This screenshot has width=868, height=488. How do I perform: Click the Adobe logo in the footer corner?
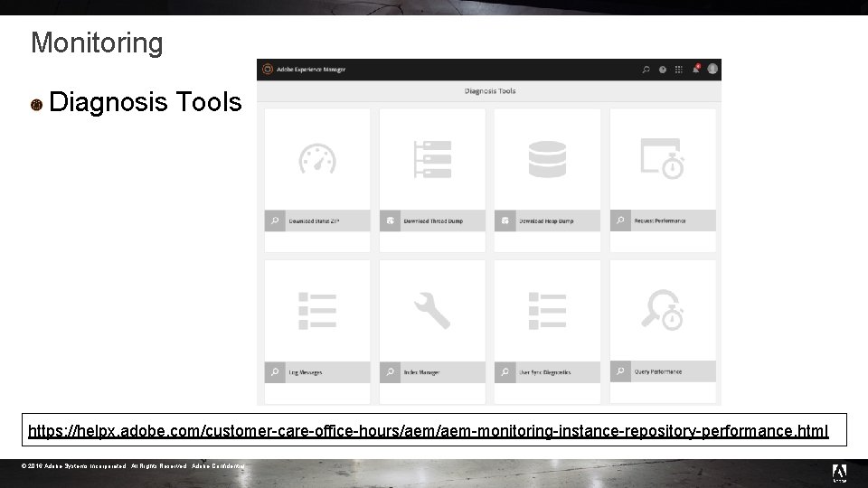pyautogui.click(x=839, y=473)
